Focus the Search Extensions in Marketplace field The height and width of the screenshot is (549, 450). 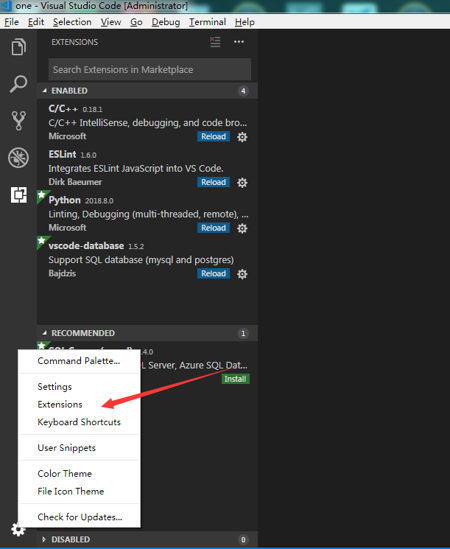click(150, 69)
